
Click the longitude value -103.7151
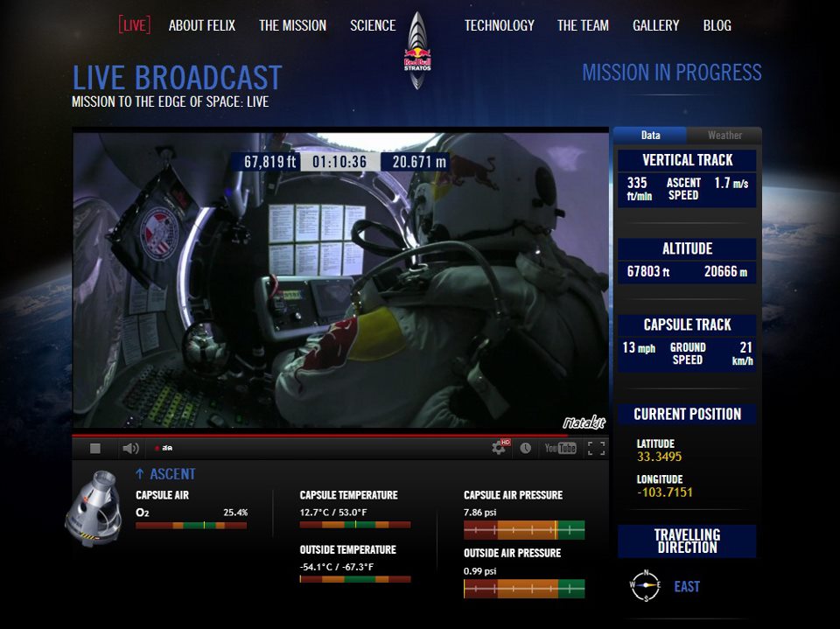pos(664,492)
